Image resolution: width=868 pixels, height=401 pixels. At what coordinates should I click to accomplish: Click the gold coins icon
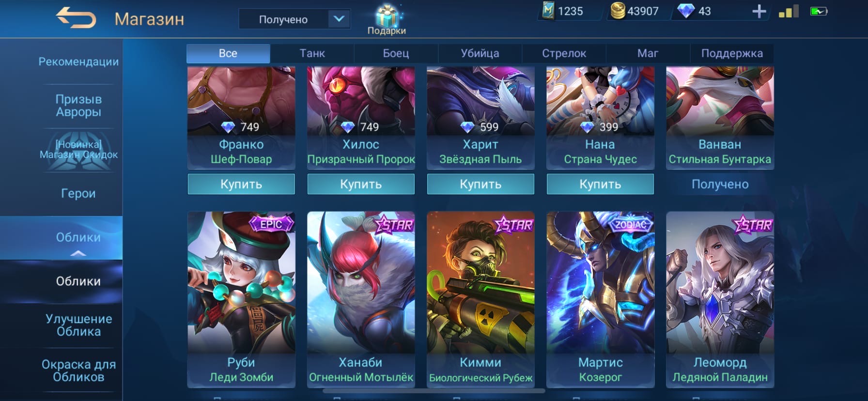tap(618, 11)
